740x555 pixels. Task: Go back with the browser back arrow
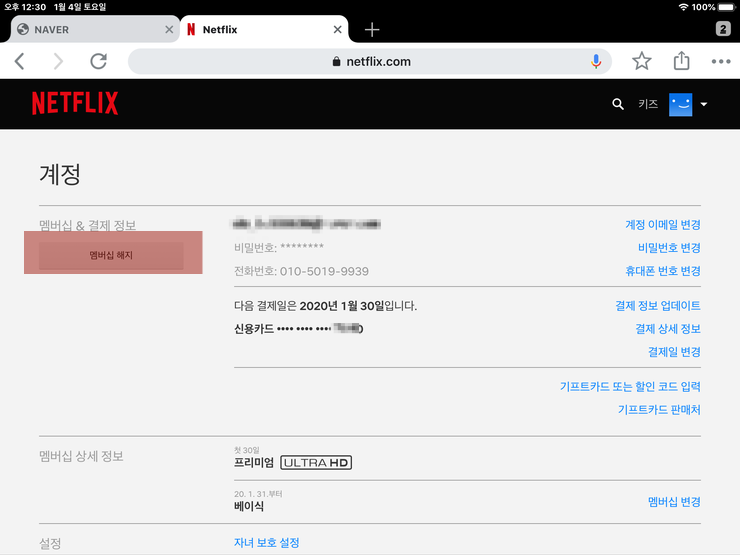[x=19, y=61]
